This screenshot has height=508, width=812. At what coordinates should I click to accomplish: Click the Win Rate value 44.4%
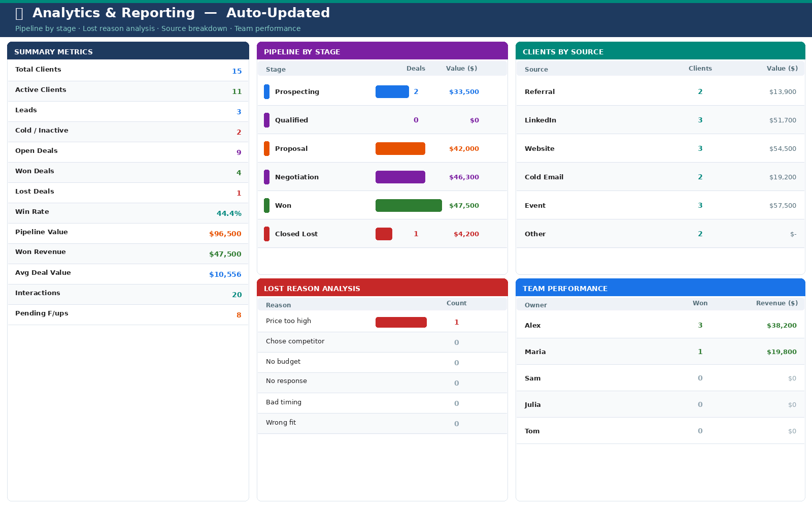[229, 213]
